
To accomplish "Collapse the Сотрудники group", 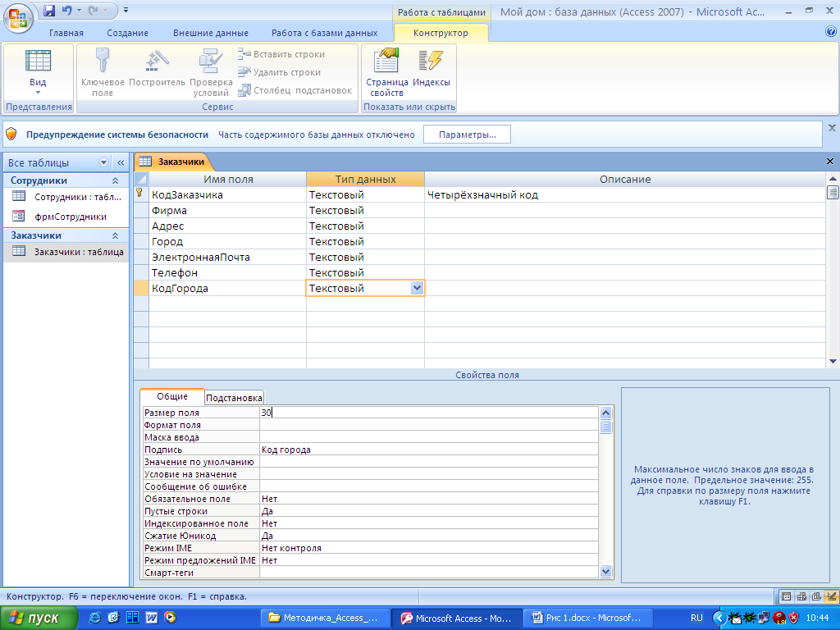I will 115,180.
